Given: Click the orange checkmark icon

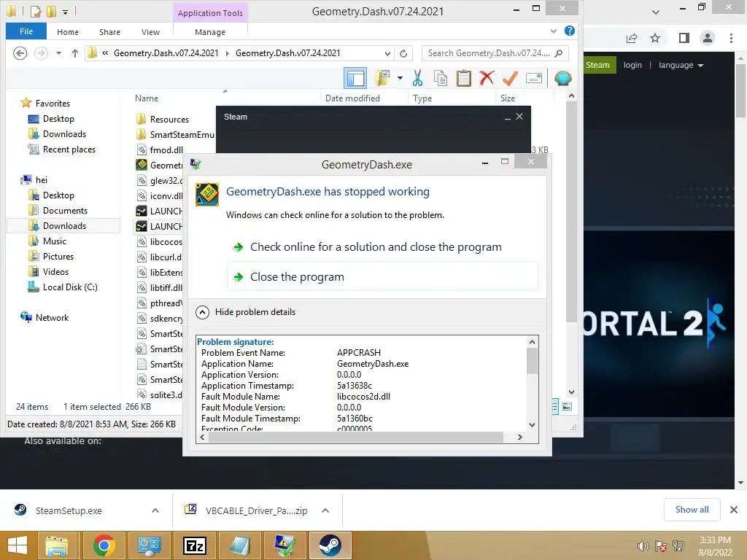Looking at the screenshot, I should pyautogui.click(x=510, y=78).
